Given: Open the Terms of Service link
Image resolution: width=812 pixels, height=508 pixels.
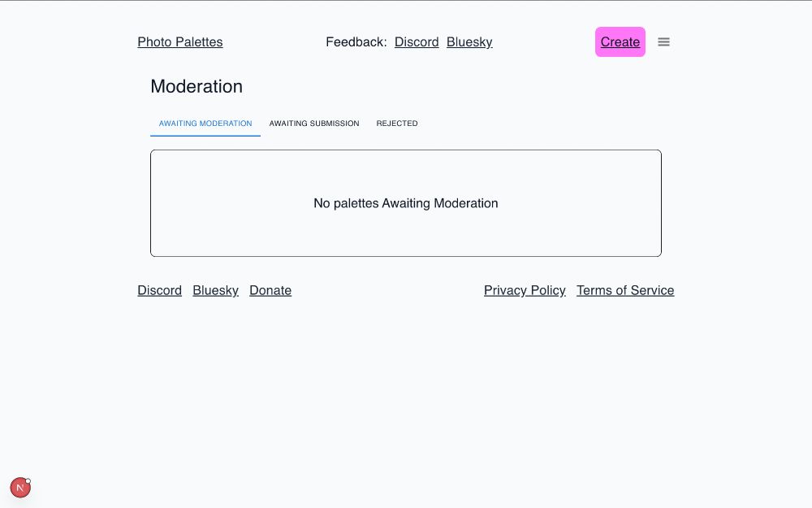Looking at the screenshot, I should [x=625, y=290].
